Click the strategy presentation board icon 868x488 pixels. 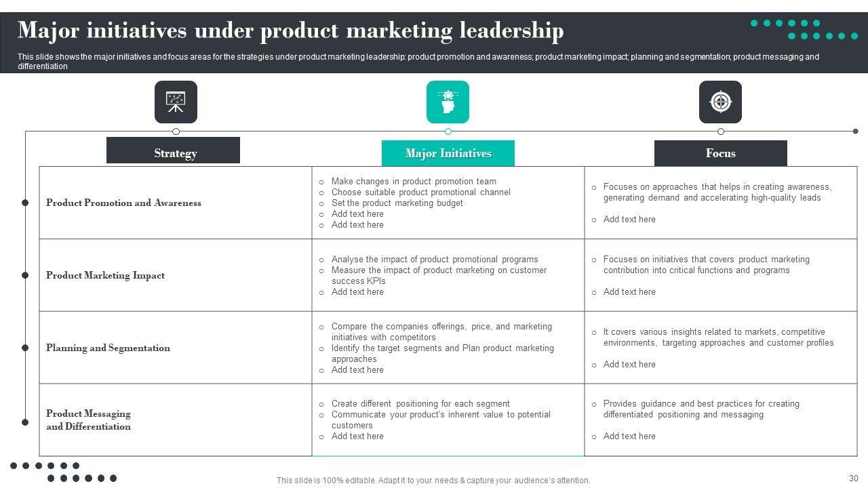[x=176, y=102]
